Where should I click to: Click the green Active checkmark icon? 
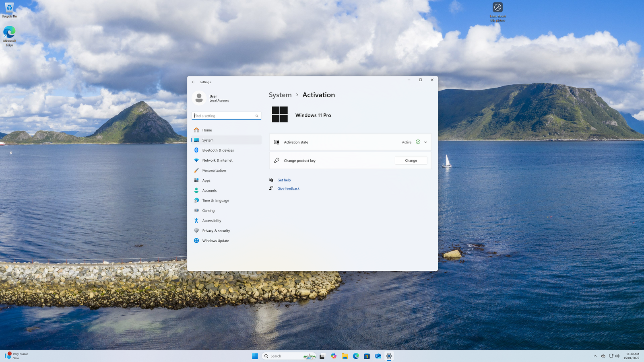pyautogui.click(x=418, y=142)
